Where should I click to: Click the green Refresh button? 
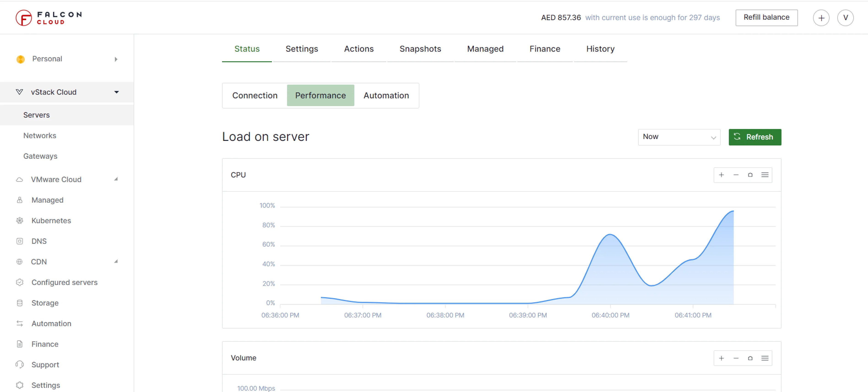tap(754, 137)
